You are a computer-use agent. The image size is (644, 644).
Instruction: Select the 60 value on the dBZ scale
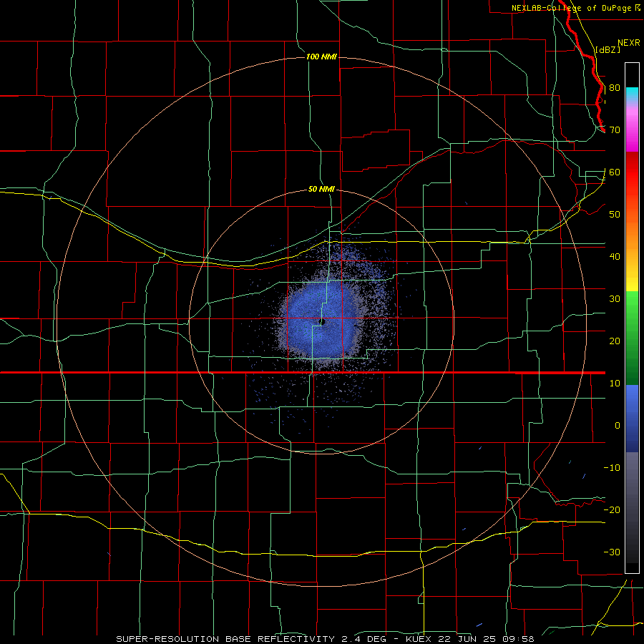(x=615, y=172)
